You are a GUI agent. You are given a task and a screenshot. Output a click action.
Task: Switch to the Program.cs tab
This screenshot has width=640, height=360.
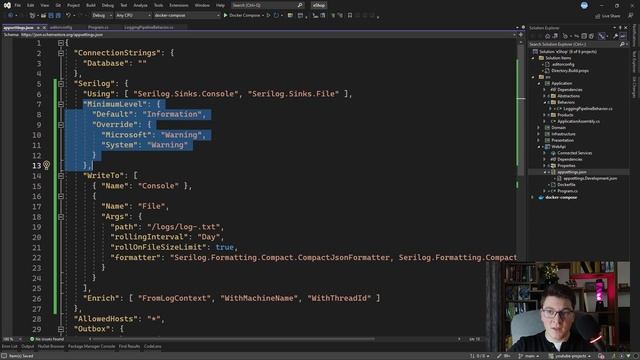(x=98, y=27)
